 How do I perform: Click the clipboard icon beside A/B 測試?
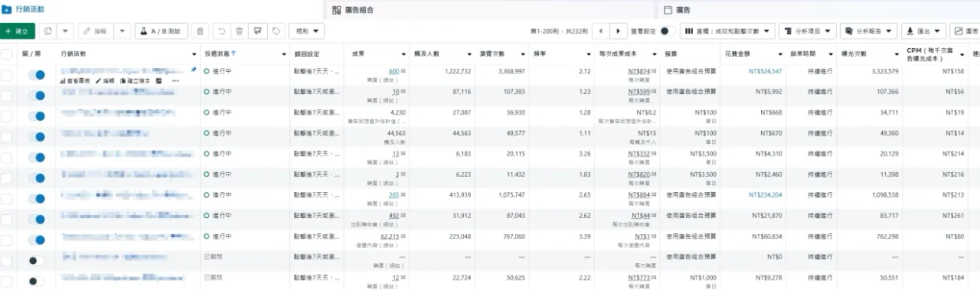[x=200, y=31]
